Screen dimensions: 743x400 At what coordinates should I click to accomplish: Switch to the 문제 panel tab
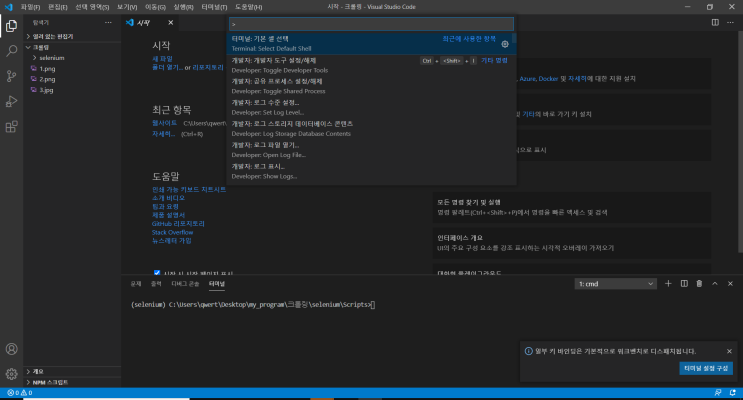coord(136,283)
